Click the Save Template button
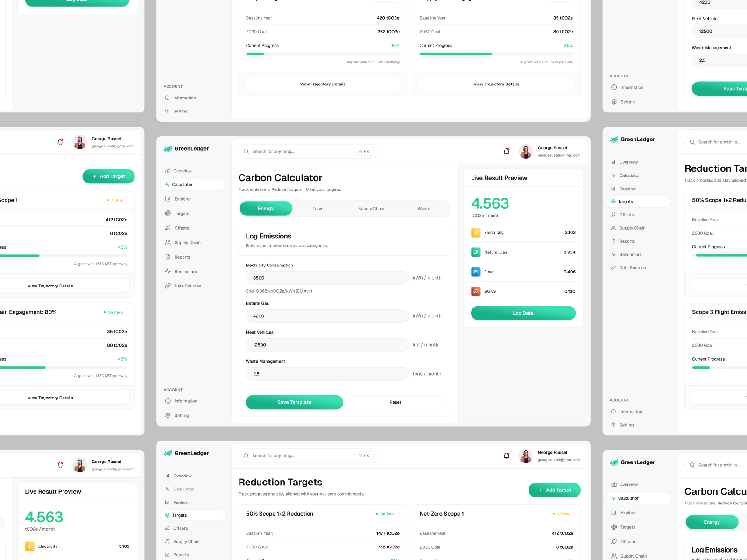Screen dimensions: 747x560 pyautogui.click(x=294, y=402)
